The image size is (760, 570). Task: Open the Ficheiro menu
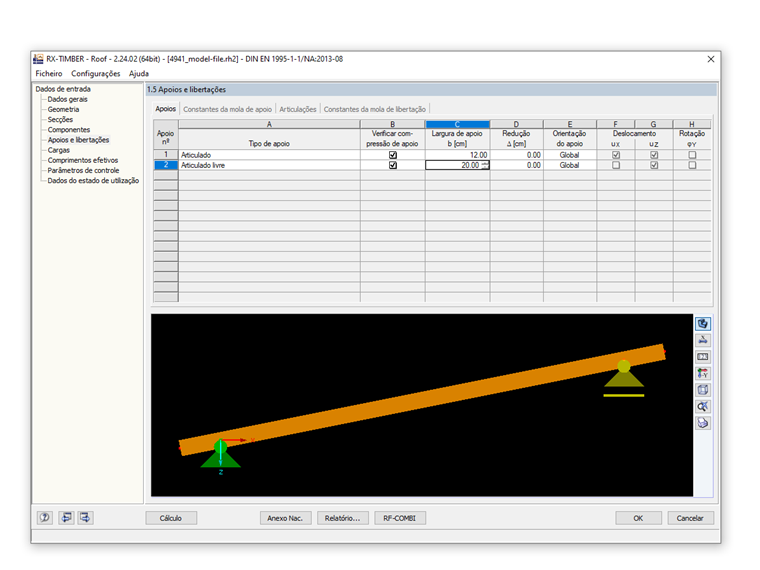49,74
